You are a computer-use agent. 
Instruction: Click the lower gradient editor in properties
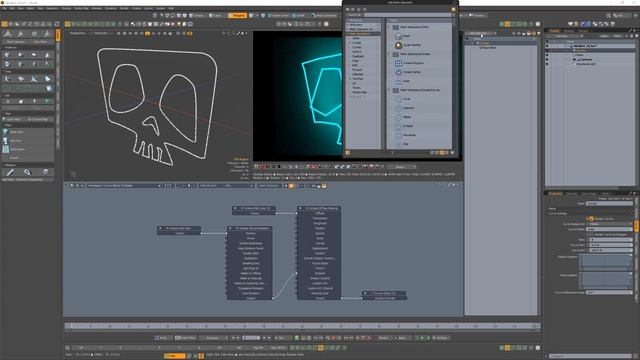click(x=606, y=281)
